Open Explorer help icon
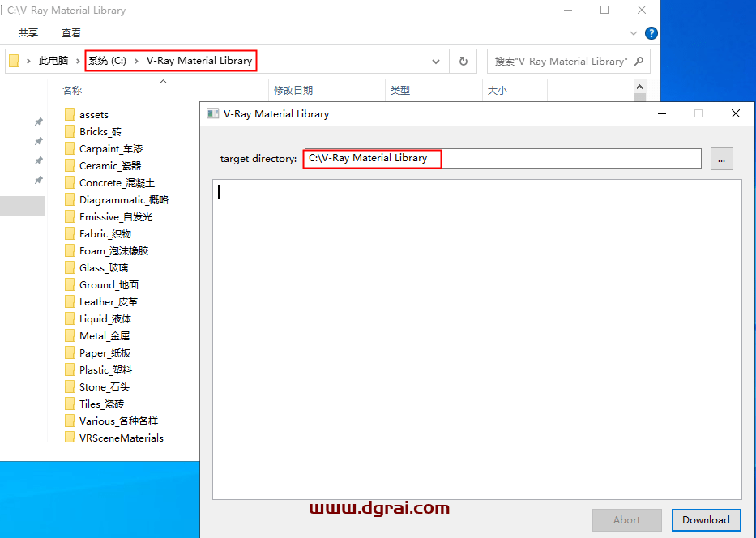Viewport: 756px width, 538px height. (651, 33)
